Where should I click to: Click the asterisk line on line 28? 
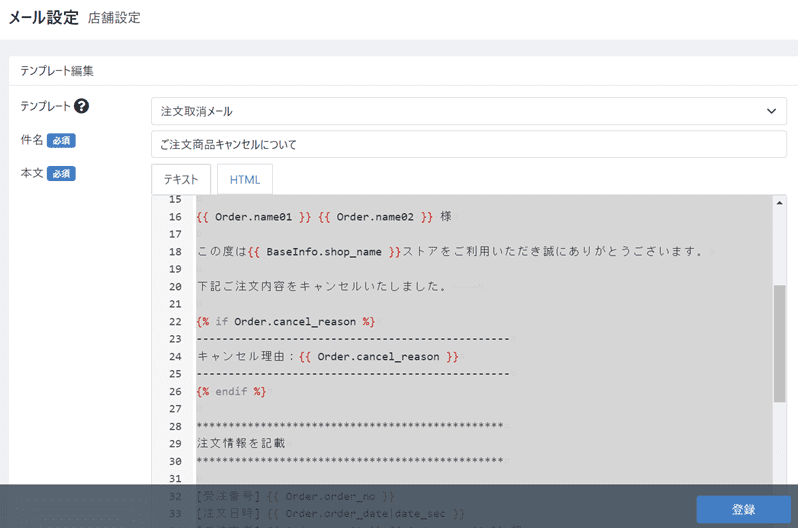click(350, 426)
